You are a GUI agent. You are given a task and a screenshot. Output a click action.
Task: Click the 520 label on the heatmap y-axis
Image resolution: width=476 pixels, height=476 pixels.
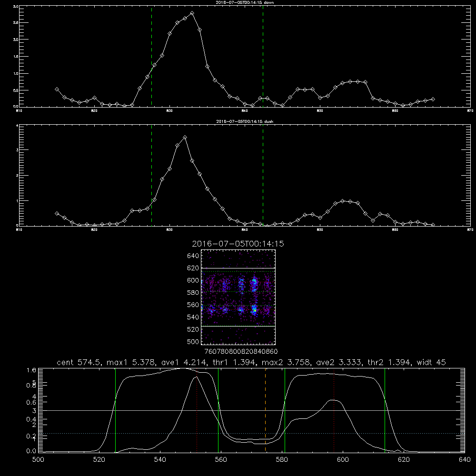tap(193, 329)
